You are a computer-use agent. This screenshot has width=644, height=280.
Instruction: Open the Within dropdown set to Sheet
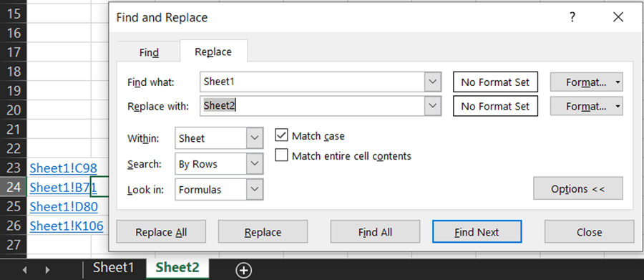click(255, 138)
